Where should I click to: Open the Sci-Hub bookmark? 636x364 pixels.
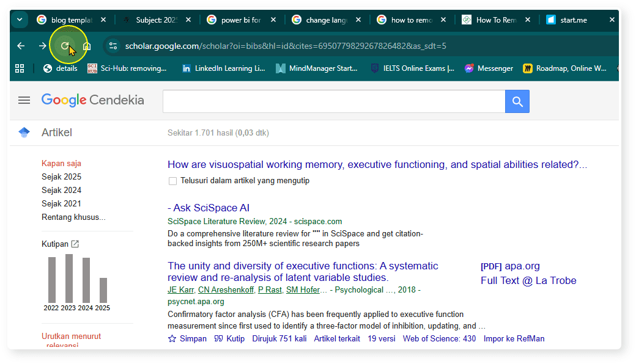(127, 68)
